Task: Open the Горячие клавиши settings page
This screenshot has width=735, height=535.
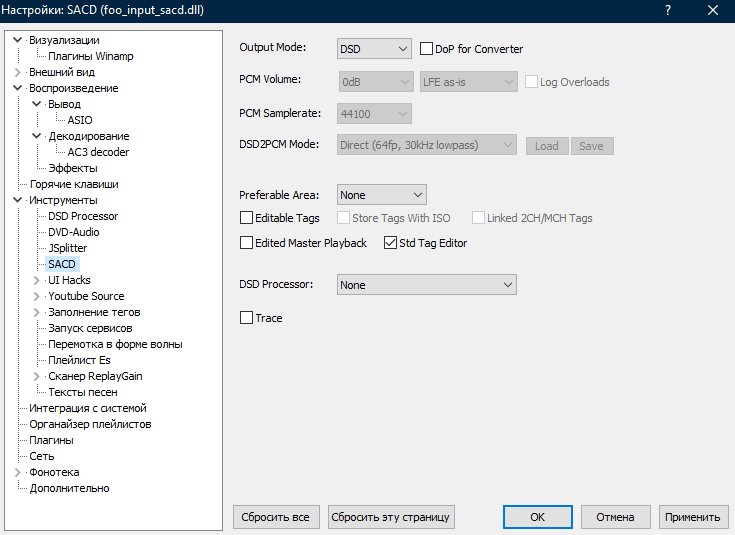Action: pos(74,184)
